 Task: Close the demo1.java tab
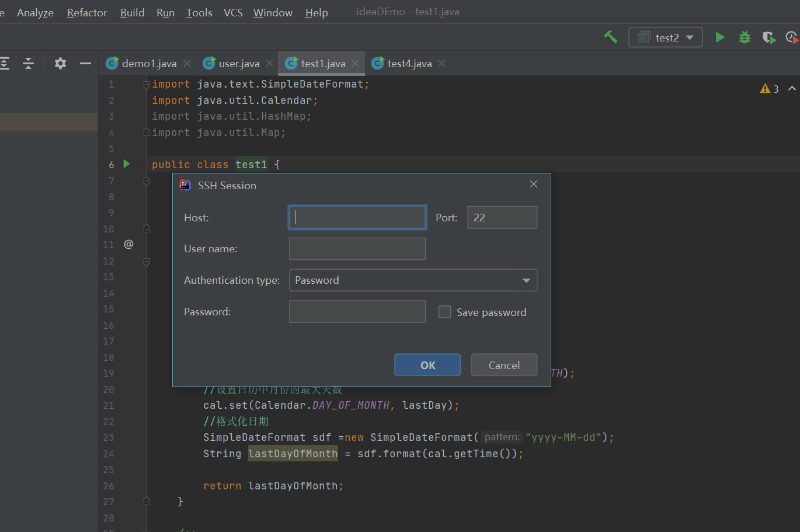pyautogui.click(x=187, y=63)
